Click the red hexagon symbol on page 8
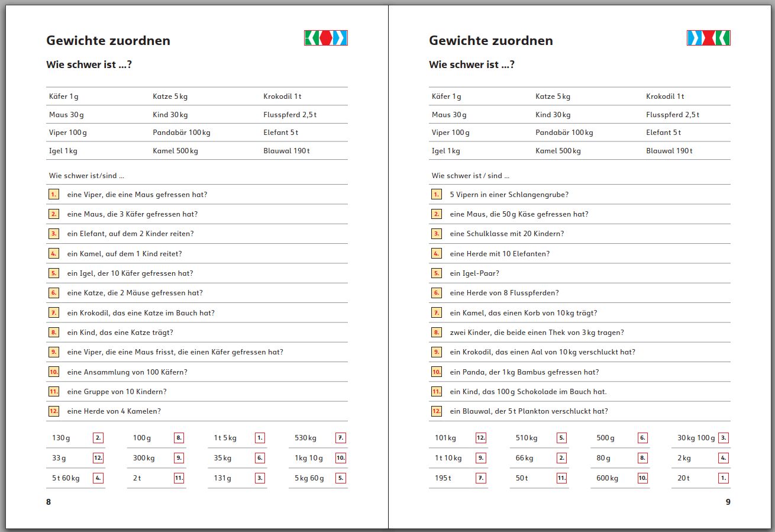Screen dimensions: 775x532 coord(325,38)
